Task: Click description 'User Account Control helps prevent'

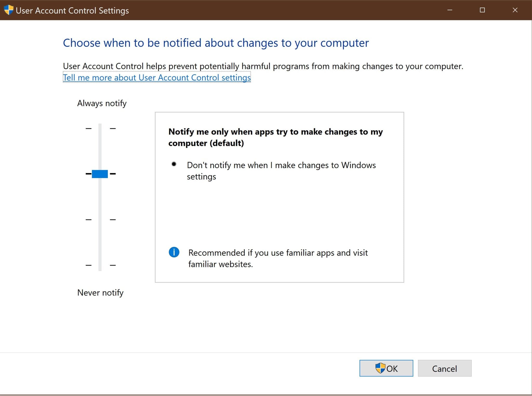Action: (263, 66)
